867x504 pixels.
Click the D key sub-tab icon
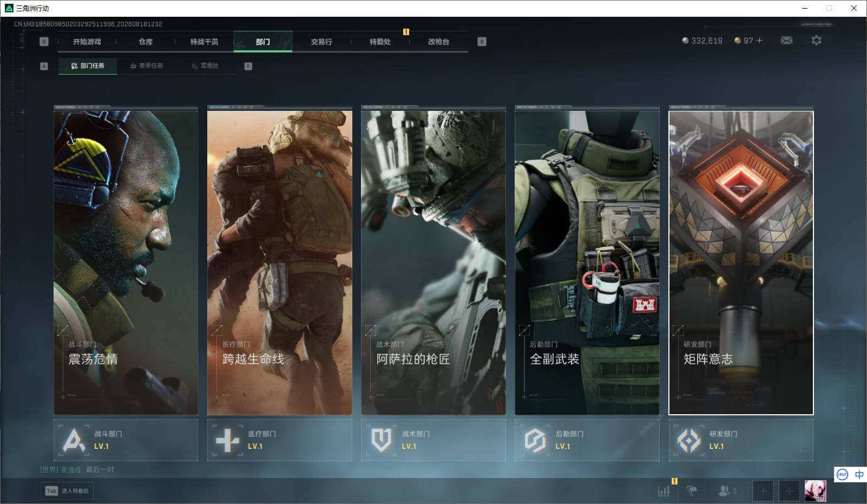coord(248,66)
